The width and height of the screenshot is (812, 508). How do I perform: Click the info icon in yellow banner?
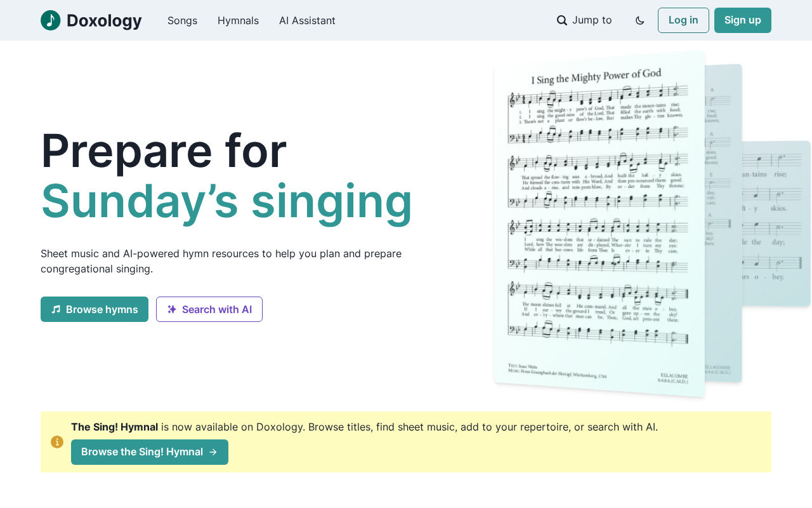[x=57, y=442]
